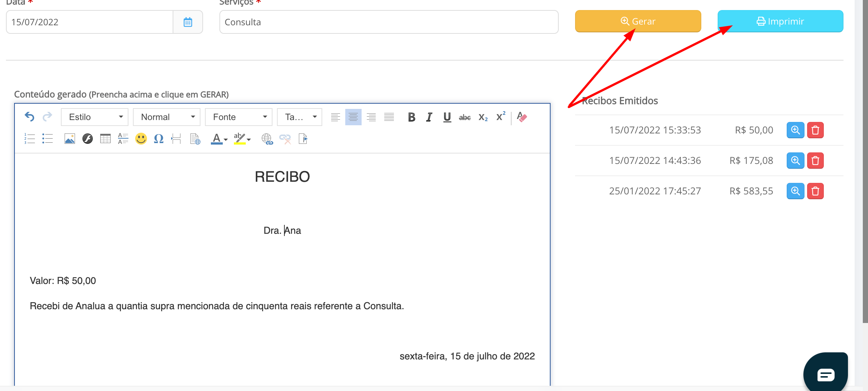Toggle bold formatting
The height and width of the screenshot is (391, 868).
click(411, 117)
